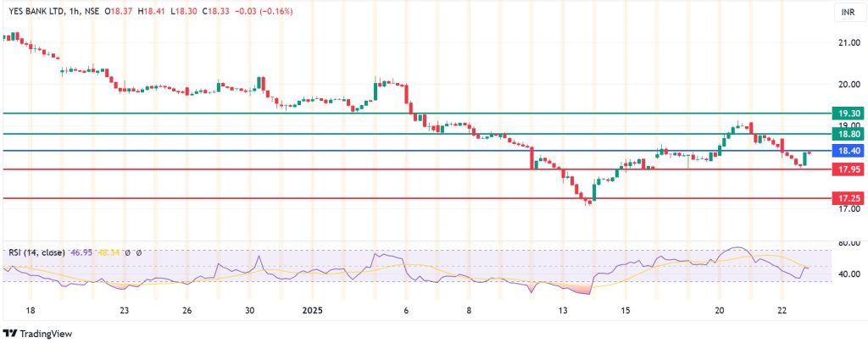Select the blue 18.40 price label
The height and width of the screenshot is (343, 868).
(849, 151)
